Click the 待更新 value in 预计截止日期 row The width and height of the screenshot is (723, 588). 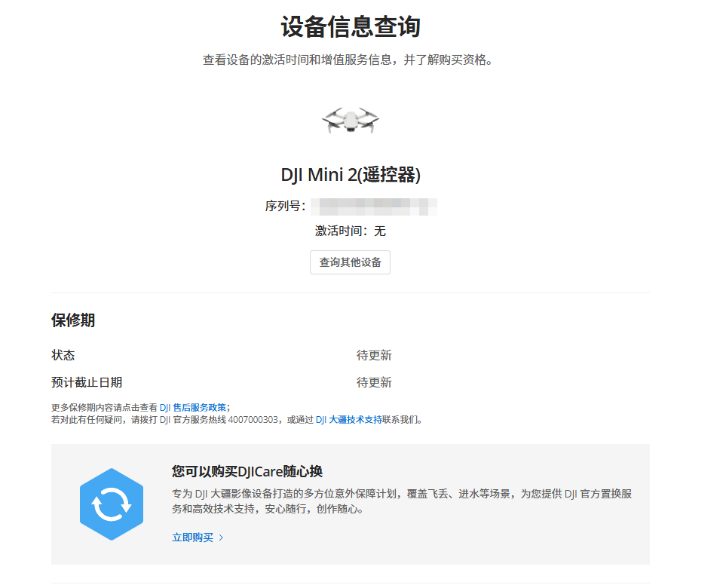374,382
